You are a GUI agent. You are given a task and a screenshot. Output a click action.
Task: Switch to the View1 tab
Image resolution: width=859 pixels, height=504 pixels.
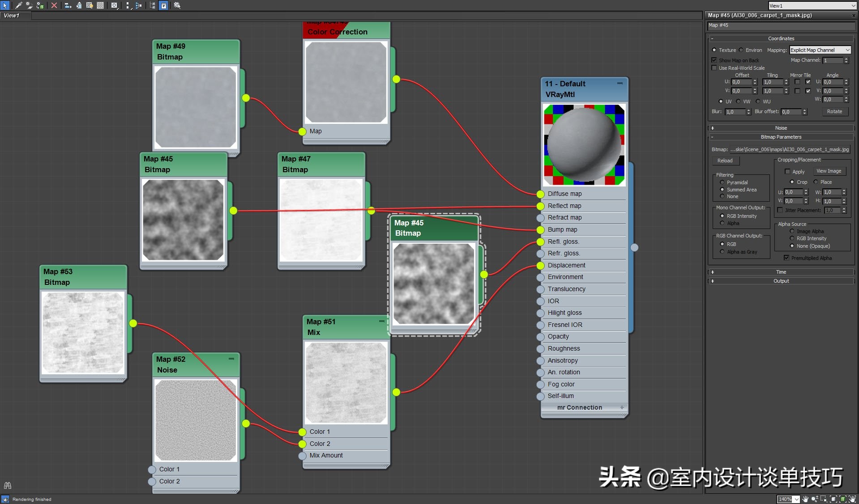click(x=12, y=15)
